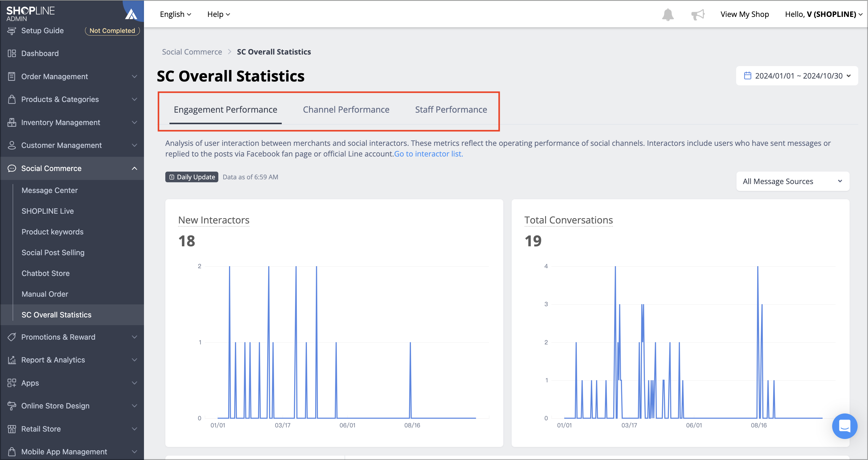Image resolution: width=868 pixels, height=460 pixels.
Task: Click the Social Commerce breadcrumb link
Action: point(192,52)
